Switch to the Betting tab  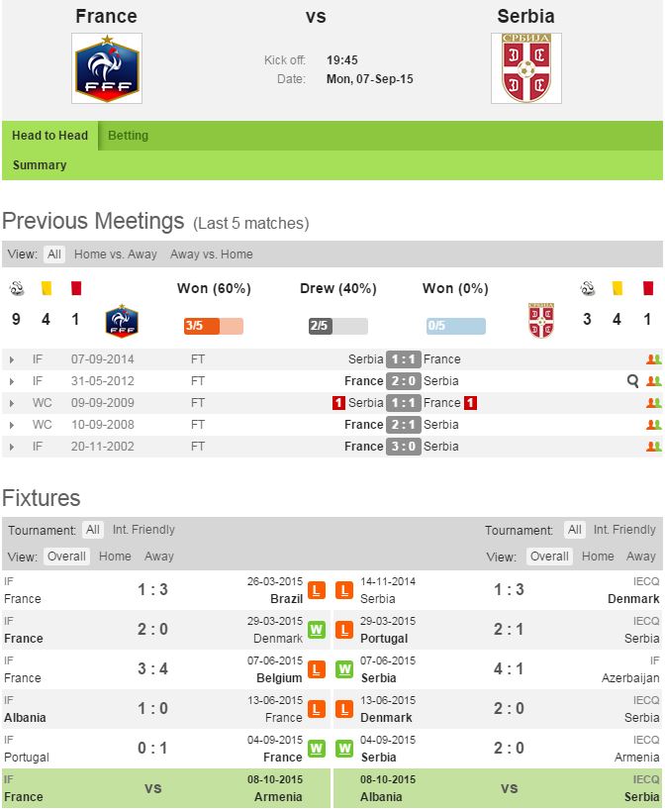pyautogui.click(x=128, y=136)
